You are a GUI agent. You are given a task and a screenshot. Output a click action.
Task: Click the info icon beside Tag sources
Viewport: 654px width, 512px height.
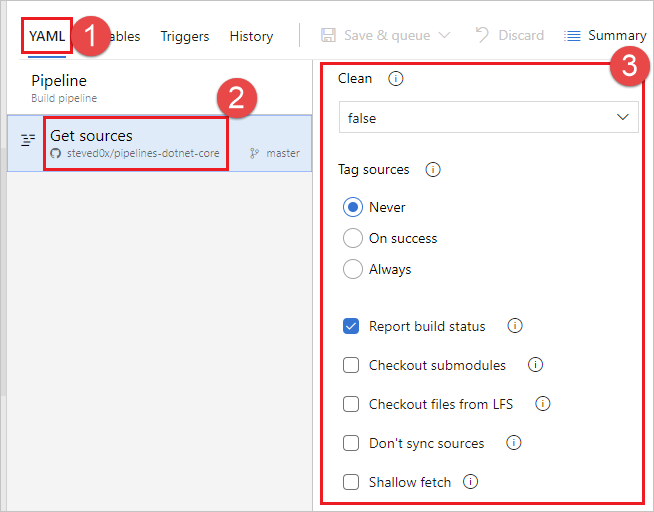click(x=433, y=170)
